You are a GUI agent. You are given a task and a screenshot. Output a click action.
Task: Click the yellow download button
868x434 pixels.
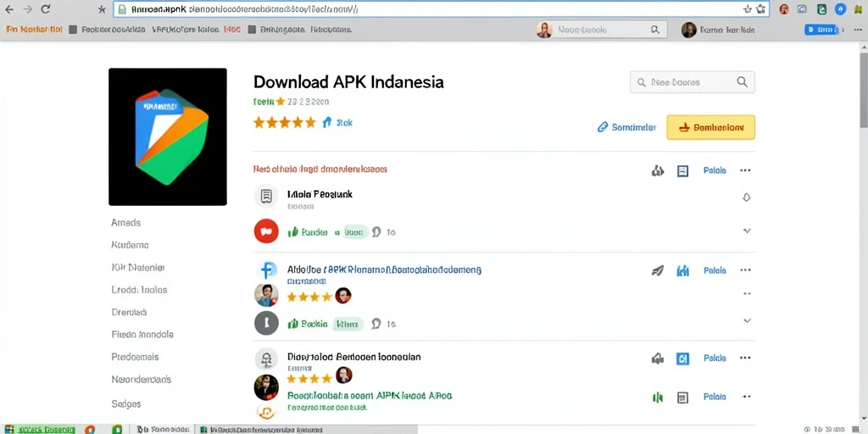click(711, 127)
